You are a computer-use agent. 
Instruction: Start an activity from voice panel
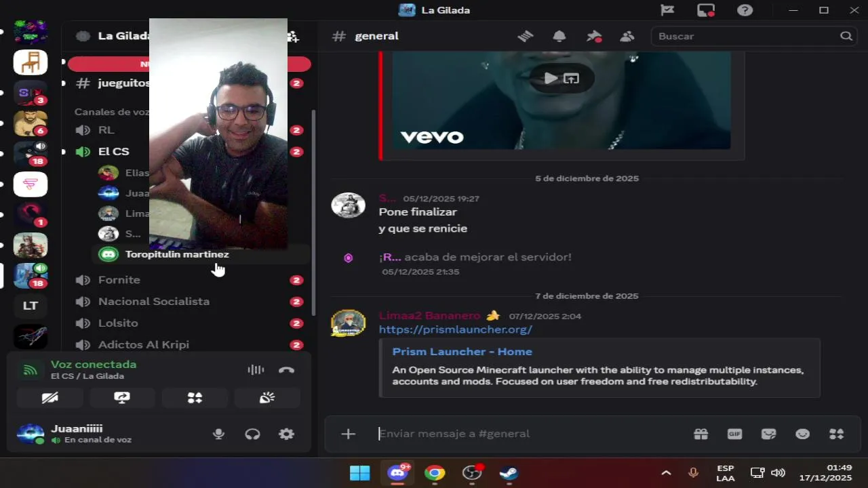click(195, 398)
